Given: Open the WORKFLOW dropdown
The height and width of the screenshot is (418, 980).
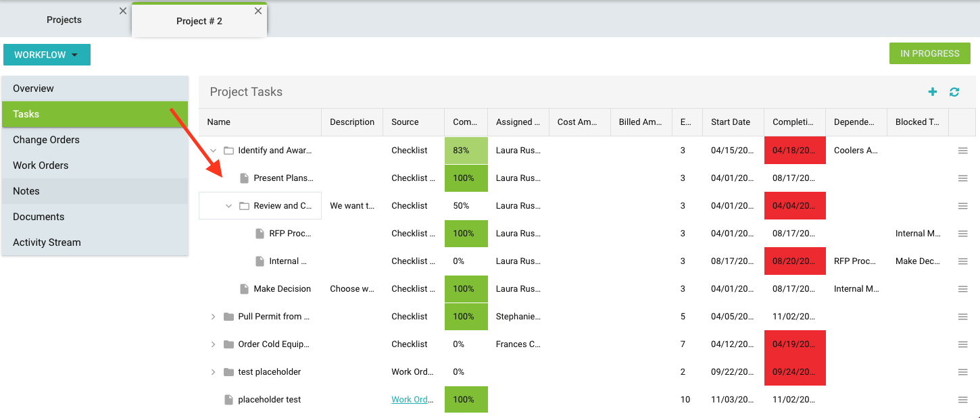Looking at the screenshot, I should (x=47, y=55).
